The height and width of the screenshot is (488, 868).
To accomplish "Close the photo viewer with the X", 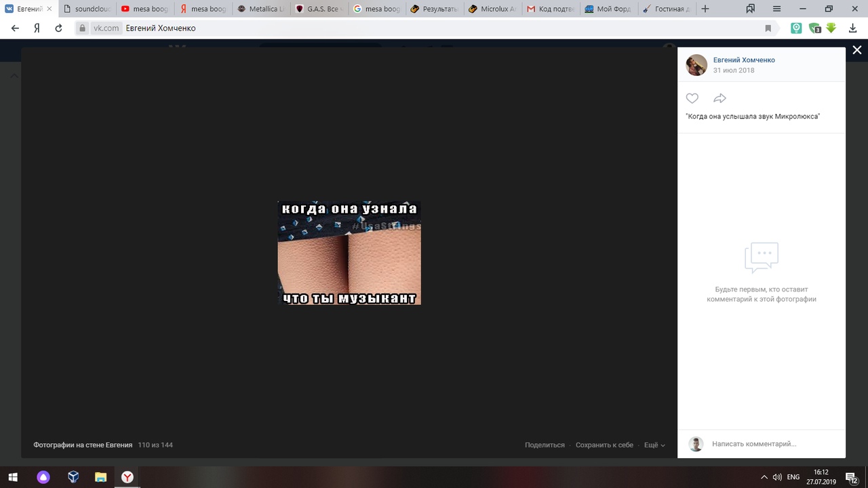I will [857, 50].
